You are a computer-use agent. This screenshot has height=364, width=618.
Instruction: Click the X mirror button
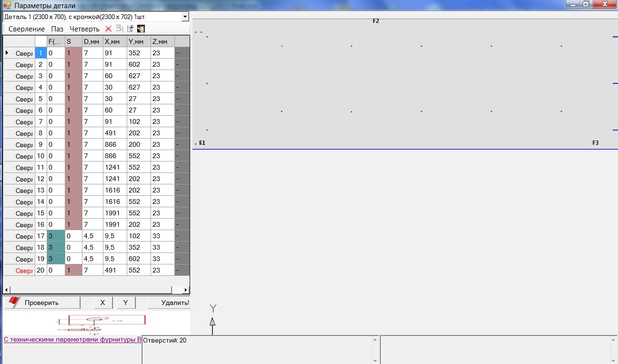coord(103,303)
